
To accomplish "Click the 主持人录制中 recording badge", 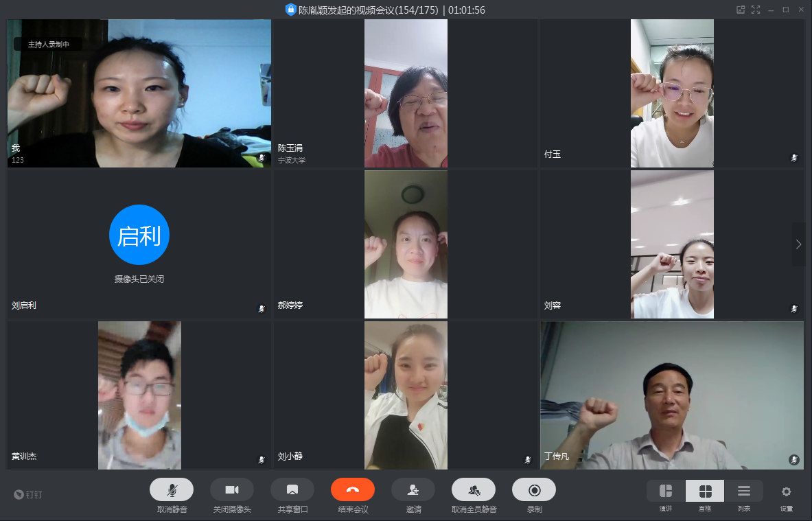I will click(x=48, y=44).
